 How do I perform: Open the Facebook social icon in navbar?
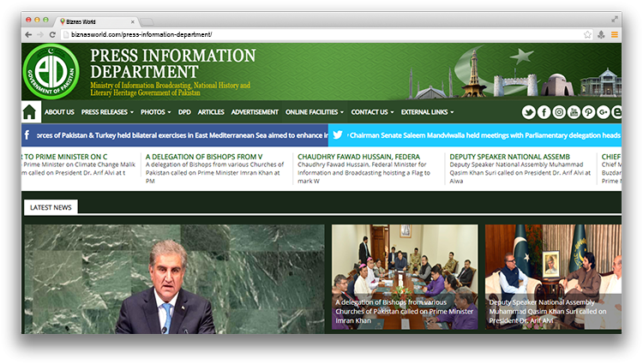click(x=544, y=112)
